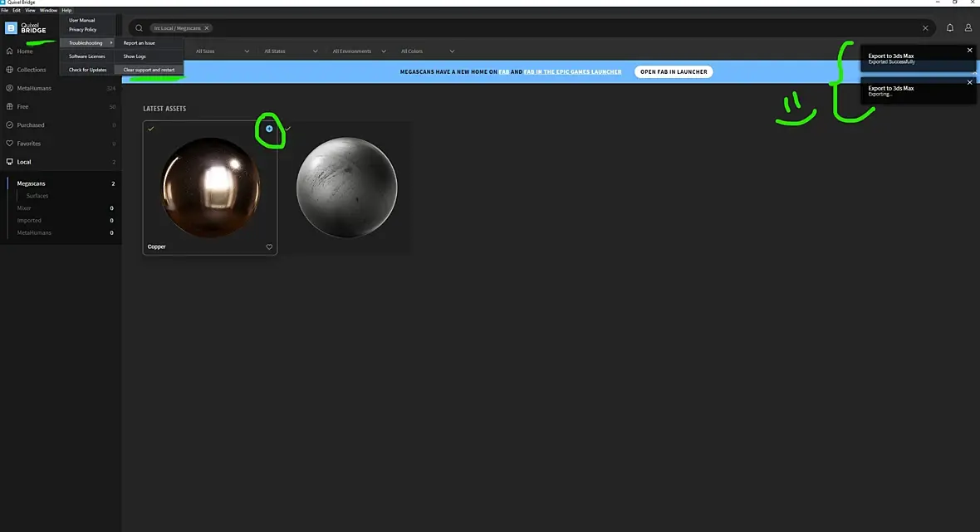This screenshot has width=980, height=532.
Task: Open the Edit menu
Action: click(17, 11)
